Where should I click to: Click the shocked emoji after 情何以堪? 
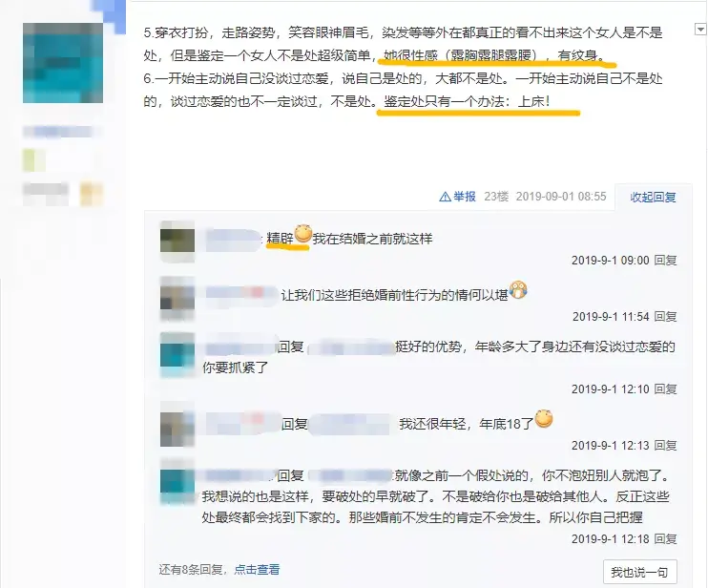pyautogui.click(x=518, y=290)
